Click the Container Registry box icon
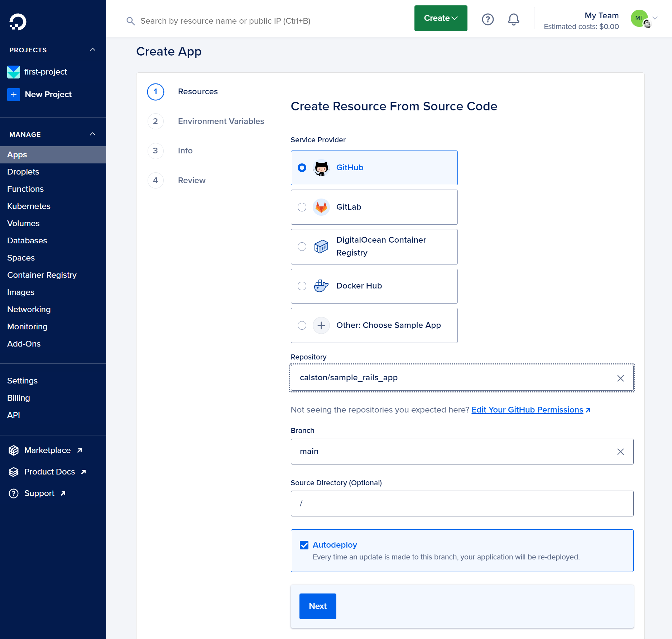The image size is (672, 639). [321, 247]
